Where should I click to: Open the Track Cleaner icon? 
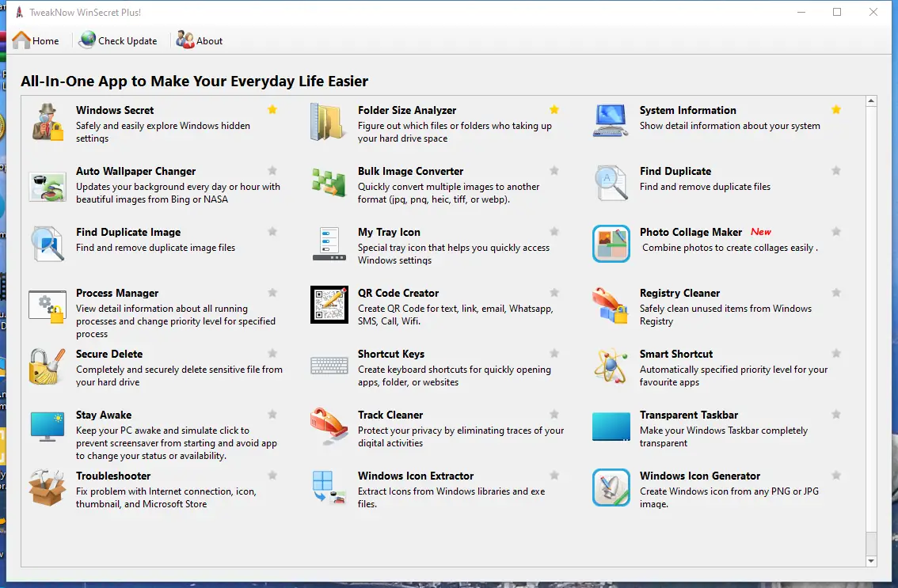pos(329,427)
